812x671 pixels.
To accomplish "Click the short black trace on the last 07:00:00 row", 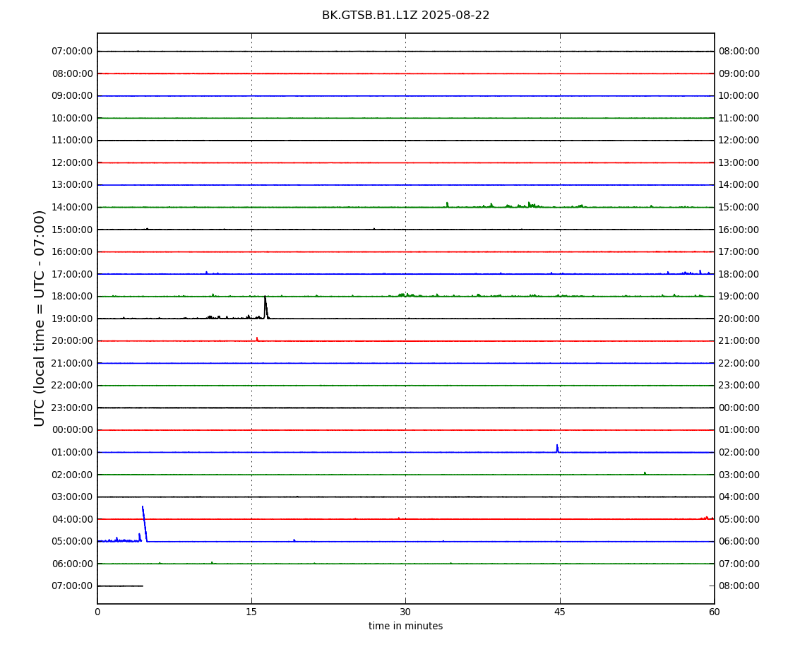I will click(120, 586).
